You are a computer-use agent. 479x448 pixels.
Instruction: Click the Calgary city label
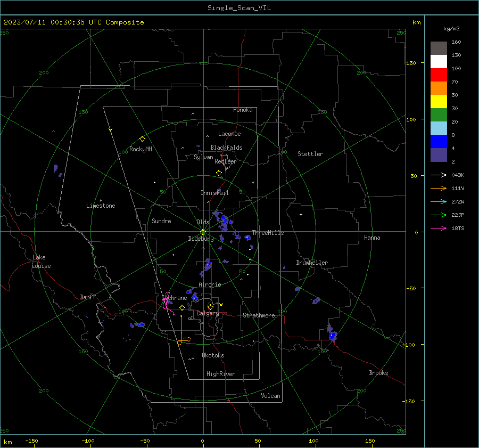pos(208,313)
